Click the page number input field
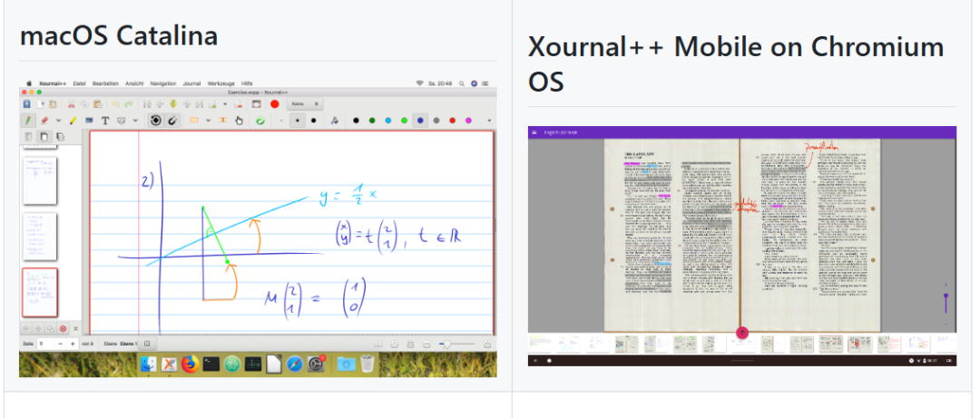Screen dimensions: 980x418 pyautogui.click(x=45, y=344)
